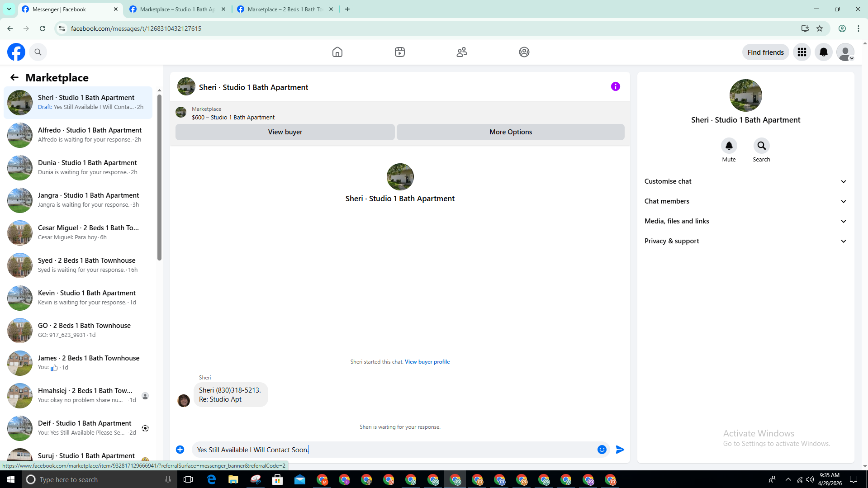This screenshot has height=488, width=868.
Task: Open Chrome three-dot menu
Action: point(859,28)
